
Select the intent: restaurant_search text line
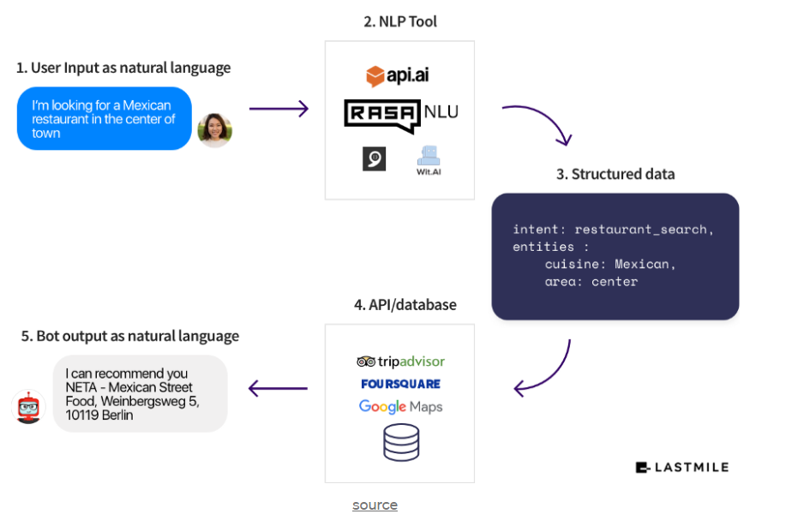pos(613,230)
